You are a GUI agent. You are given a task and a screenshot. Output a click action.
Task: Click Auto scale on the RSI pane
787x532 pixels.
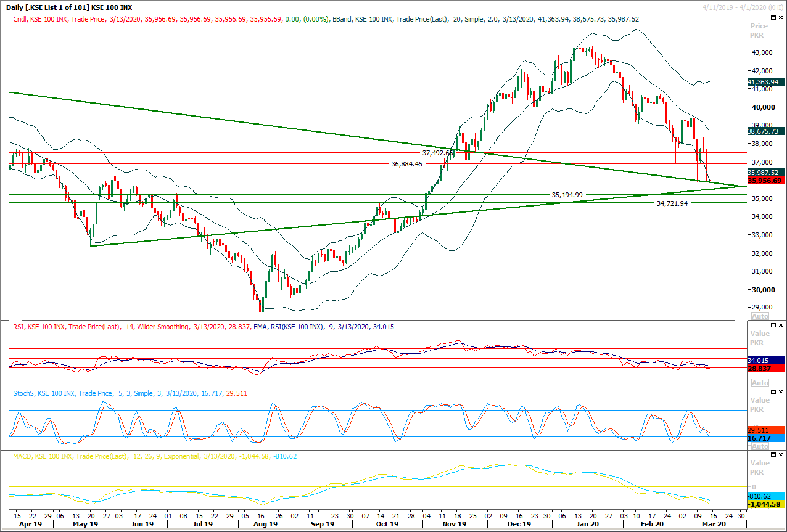click(760, 382)
